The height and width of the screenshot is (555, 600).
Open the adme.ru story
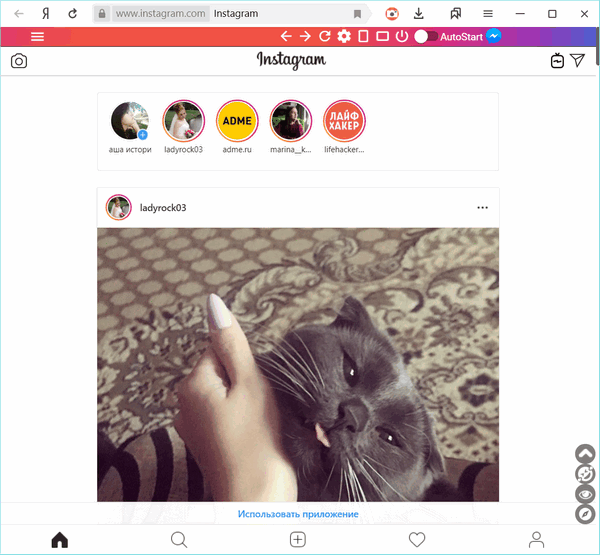click(x=237, y=121)
